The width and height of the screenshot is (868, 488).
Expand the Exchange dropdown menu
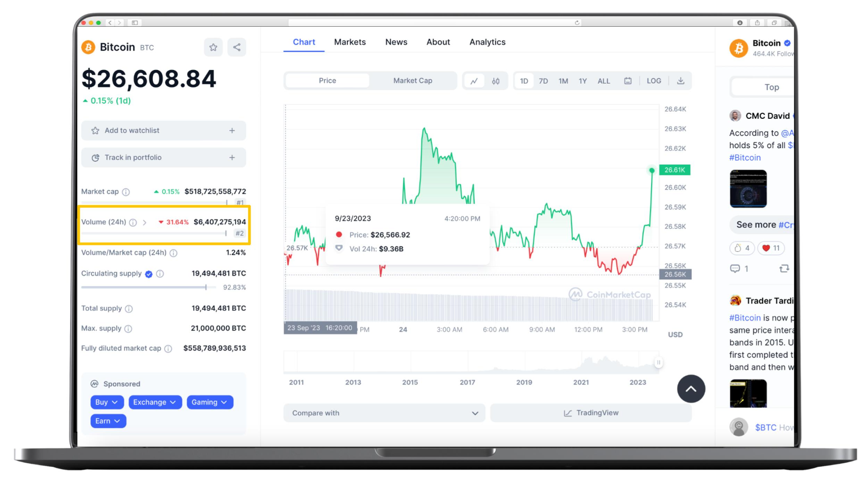pos(153,402)
